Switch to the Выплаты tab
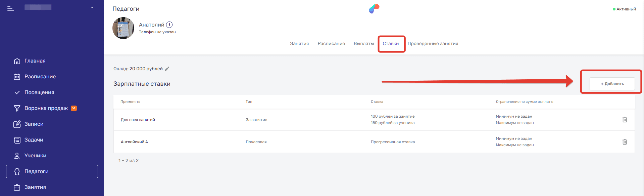Viewport: 644px width, 196px height. click(363, 44)
